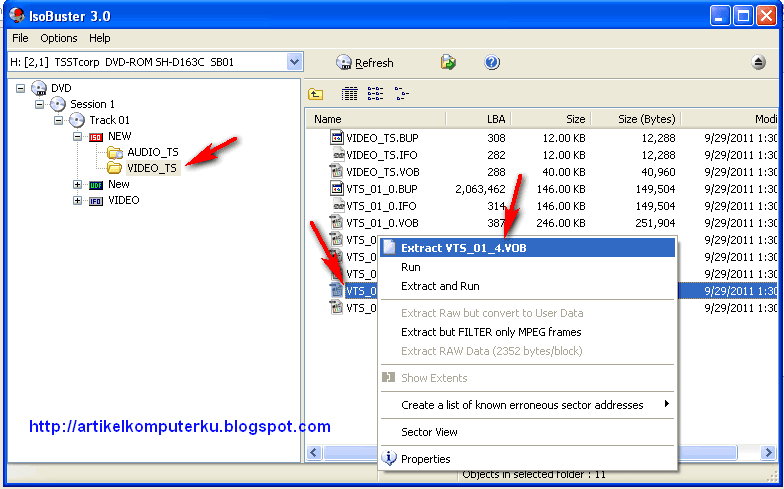The width and height of the screenshot is (784, 489).
Task: Select VTS_01_0.IFO file
Action: (381, 206)
